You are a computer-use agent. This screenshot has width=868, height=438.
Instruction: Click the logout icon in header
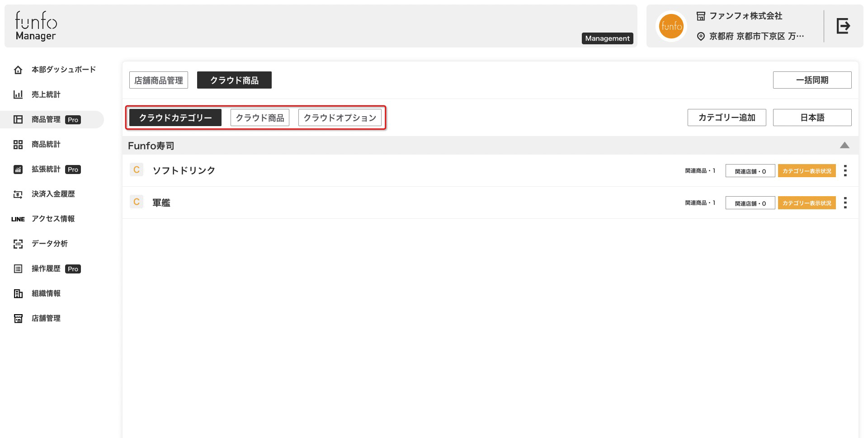click(843, 26)
